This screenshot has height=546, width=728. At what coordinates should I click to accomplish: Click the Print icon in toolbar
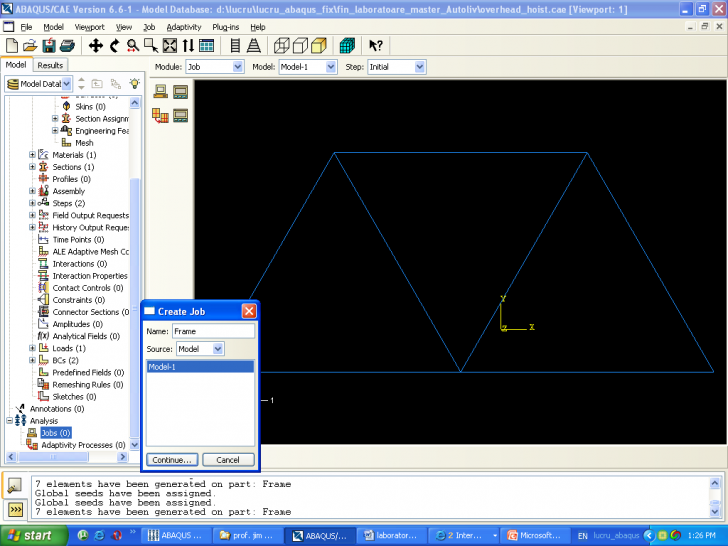pyautogui.click(x=66, y=46)
